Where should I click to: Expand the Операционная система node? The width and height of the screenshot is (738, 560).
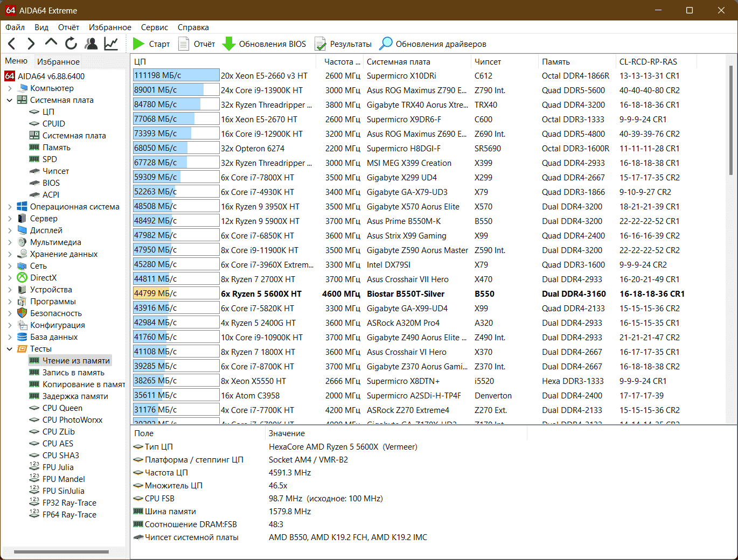point(10,207)
